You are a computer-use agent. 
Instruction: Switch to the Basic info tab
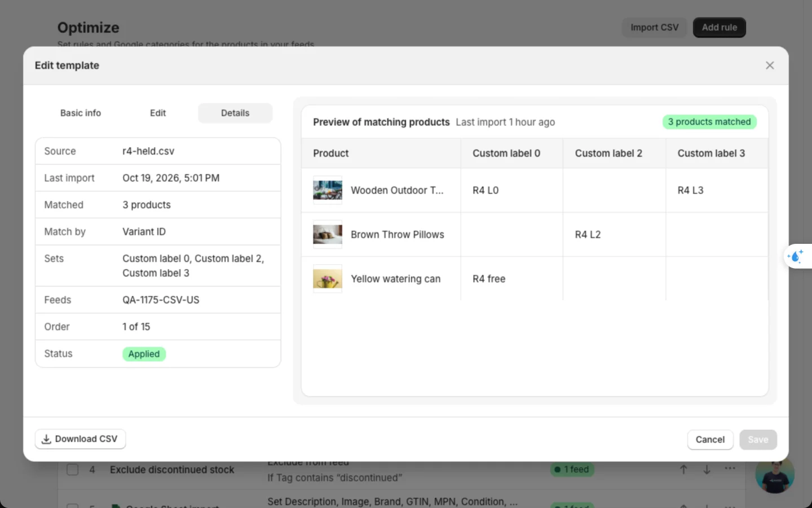[x=81, y=113]
